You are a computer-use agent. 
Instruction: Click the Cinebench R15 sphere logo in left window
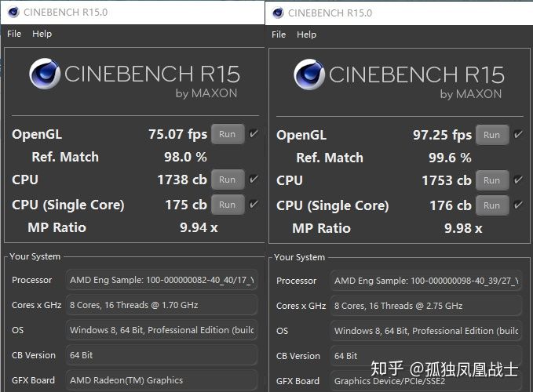pyautogui.click(x=45, y=74)
